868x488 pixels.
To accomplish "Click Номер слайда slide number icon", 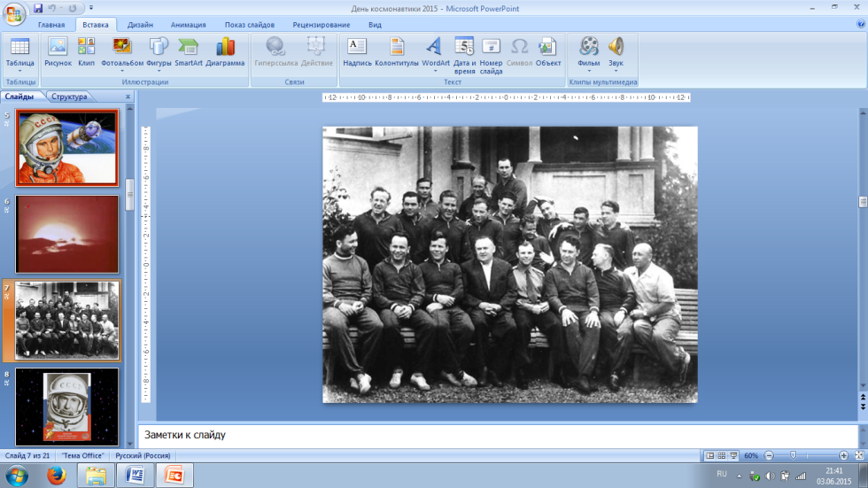I will click(491, 55).
